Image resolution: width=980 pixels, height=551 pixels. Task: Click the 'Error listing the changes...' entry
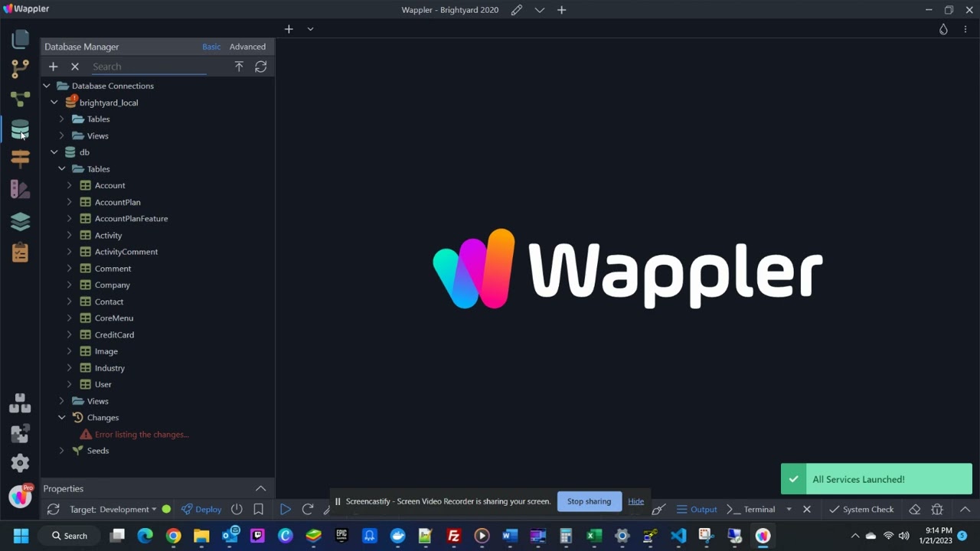click(142, 435)
